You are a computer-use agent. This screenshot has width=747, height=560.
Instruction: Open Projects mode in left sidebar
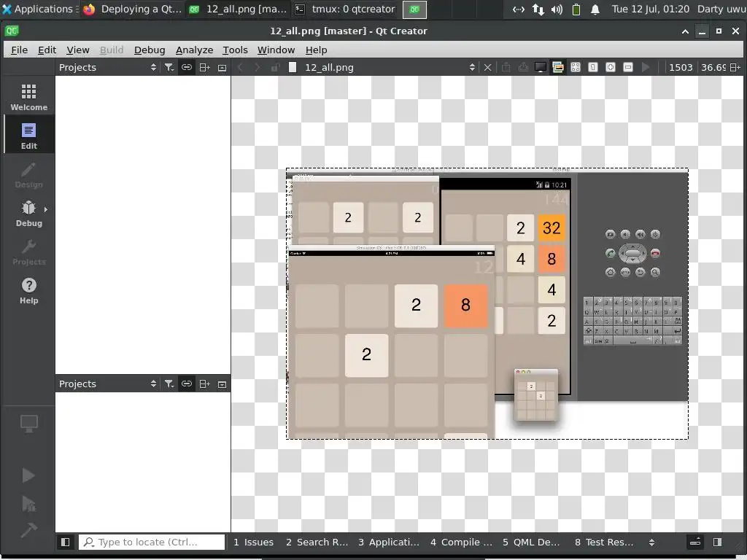tap(28, 252)
